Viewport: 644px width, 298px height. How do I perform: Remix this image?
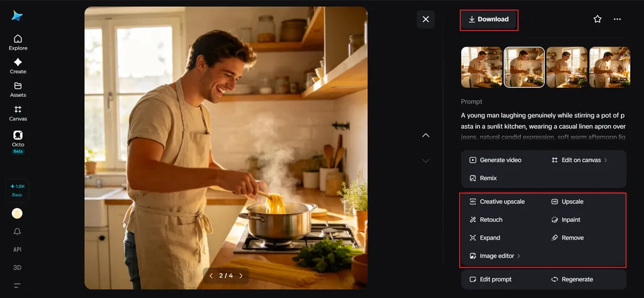483,178
